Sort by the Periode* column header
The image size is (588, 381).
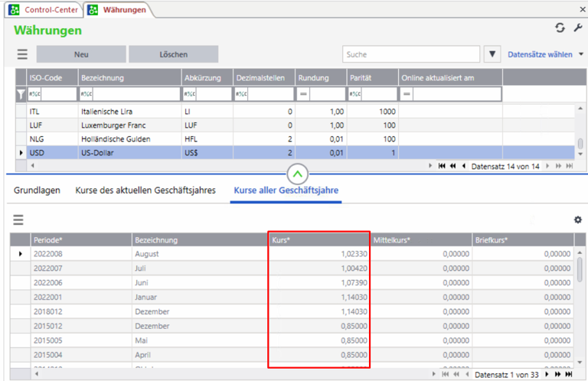[x=80, y=240]
